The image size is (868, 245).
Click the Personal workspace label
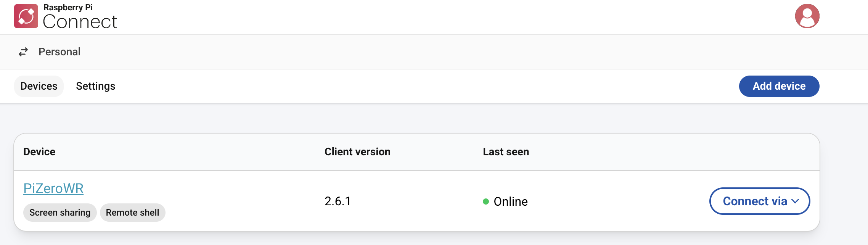tap(59, 51)
